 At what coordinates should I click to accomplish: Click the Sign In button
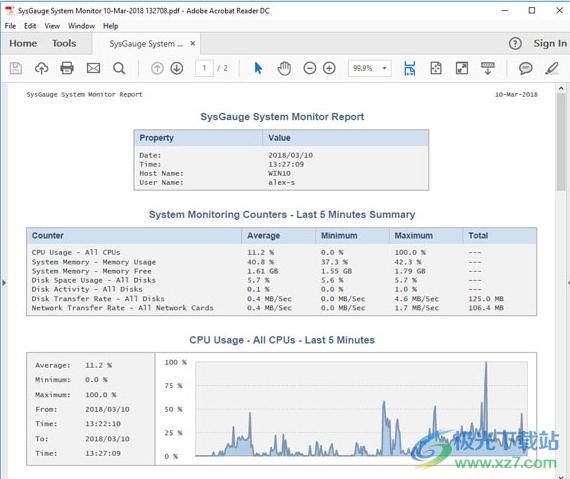pyautogui.click(x=550, y=43)
